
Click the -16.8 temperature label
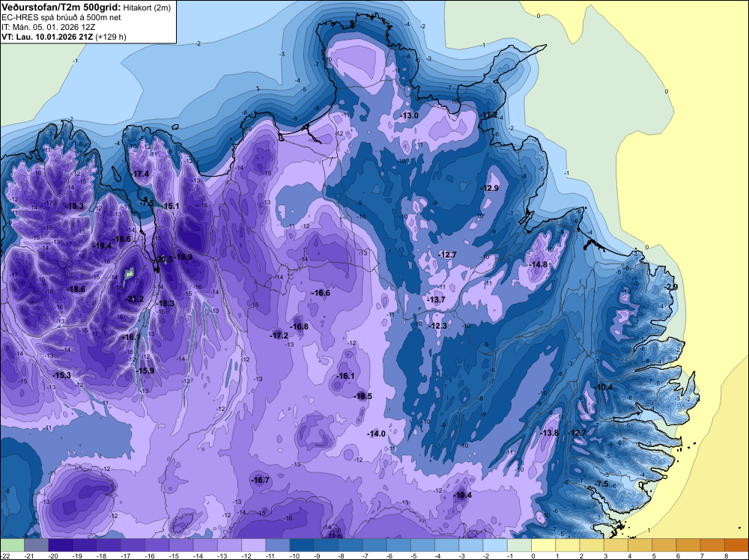pos(299,326)
